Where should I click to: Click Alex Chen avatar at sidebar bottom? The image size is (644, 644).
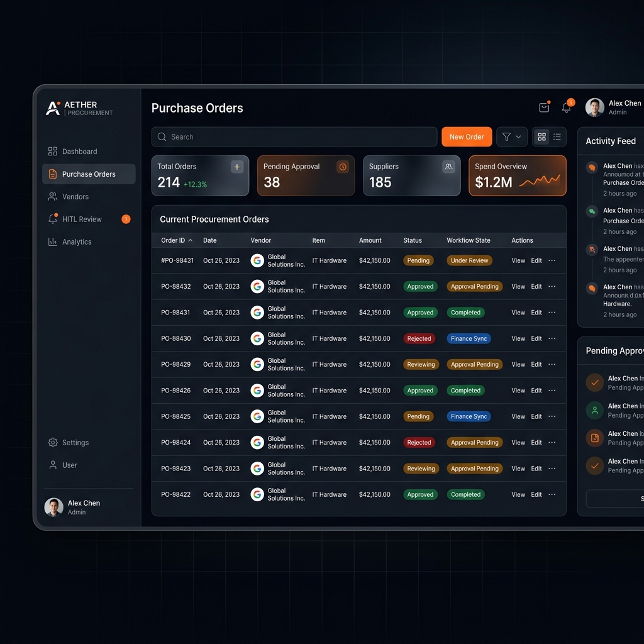click(54, 508)
